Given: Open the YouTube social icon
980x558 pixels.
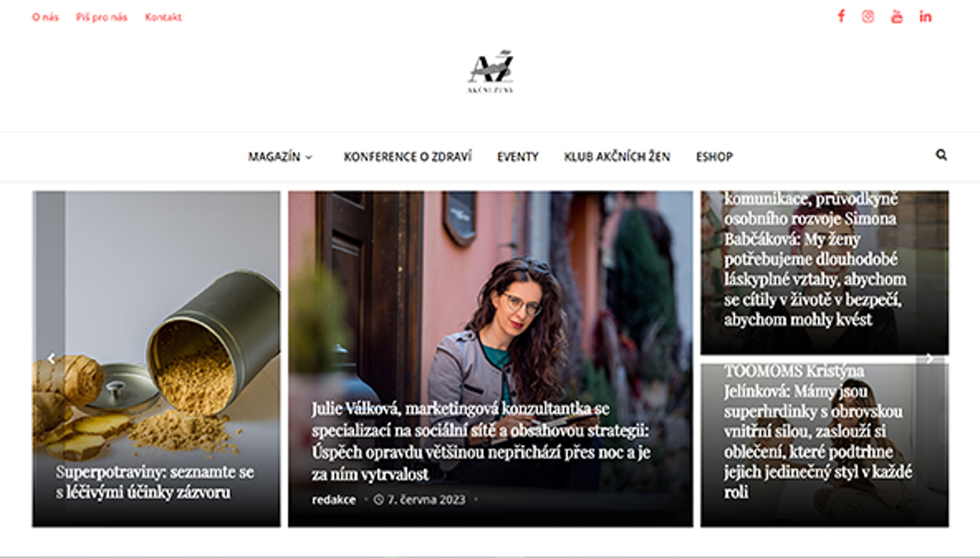Looking at the screenshot, I should (897, 17).
